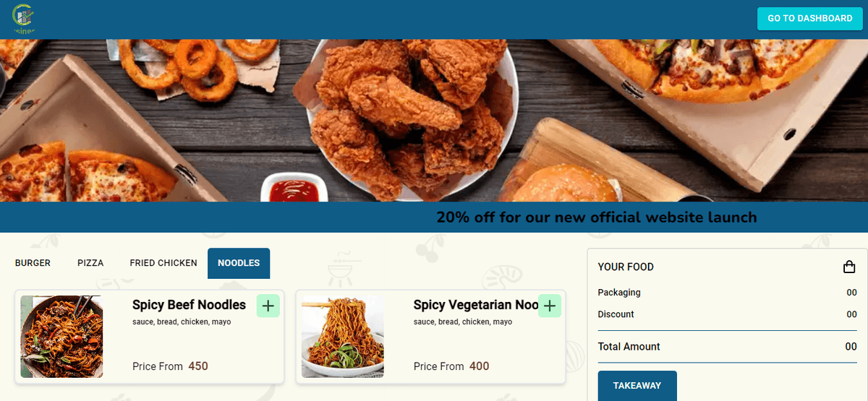Click the 20% off launch promo banner text

pyautogui.click(x=597, y=217)
